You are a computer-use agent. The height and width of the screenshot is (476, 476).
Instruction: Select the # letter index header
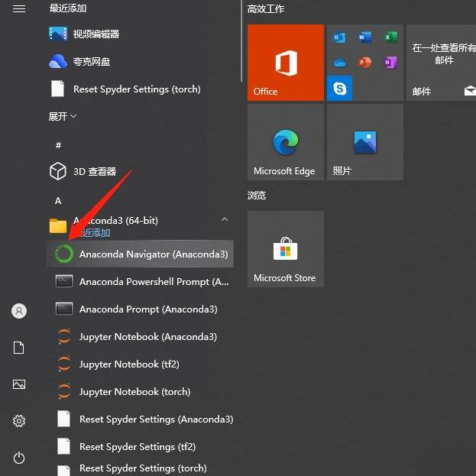(58, 145)
